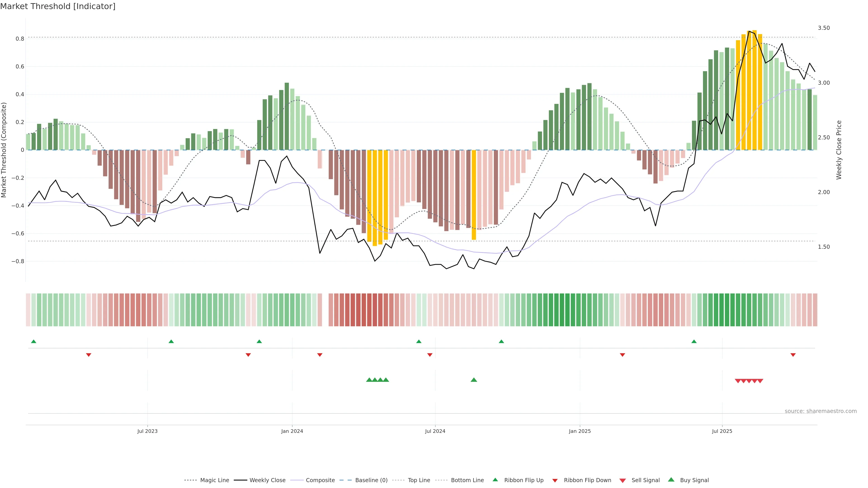Click the Weekly Close Price axis title
Screen dimensions: 868x488
point(839,150)
